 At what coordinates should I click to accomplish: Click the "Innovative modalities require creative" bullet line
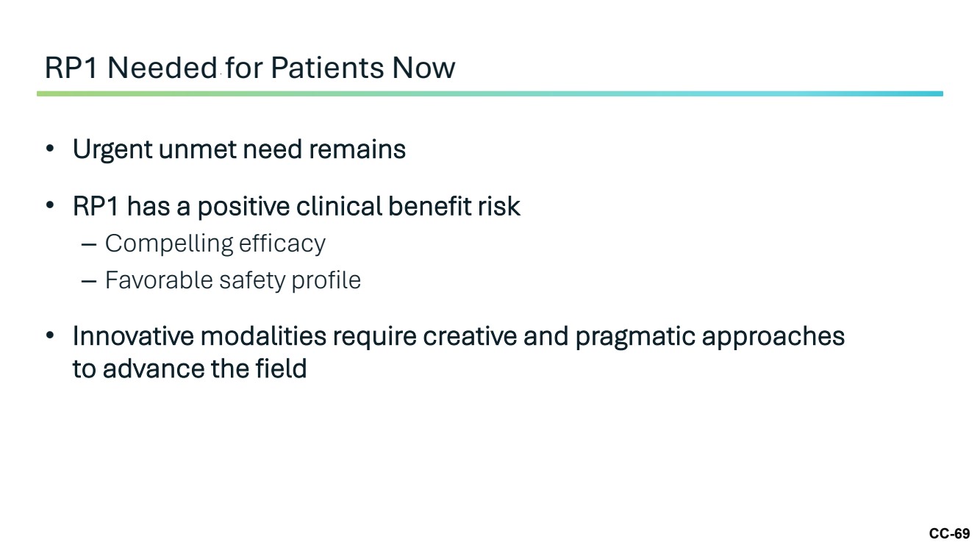point(459,337)
